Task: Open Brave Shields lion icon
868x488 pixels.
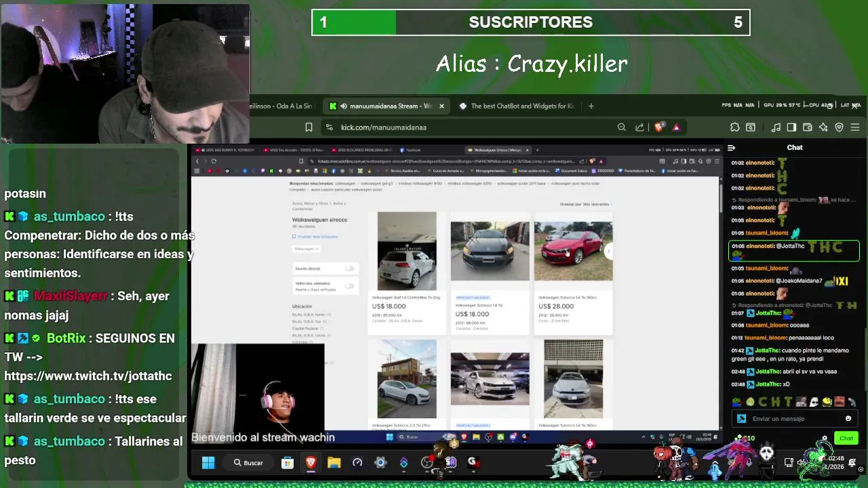Action: 658,127
